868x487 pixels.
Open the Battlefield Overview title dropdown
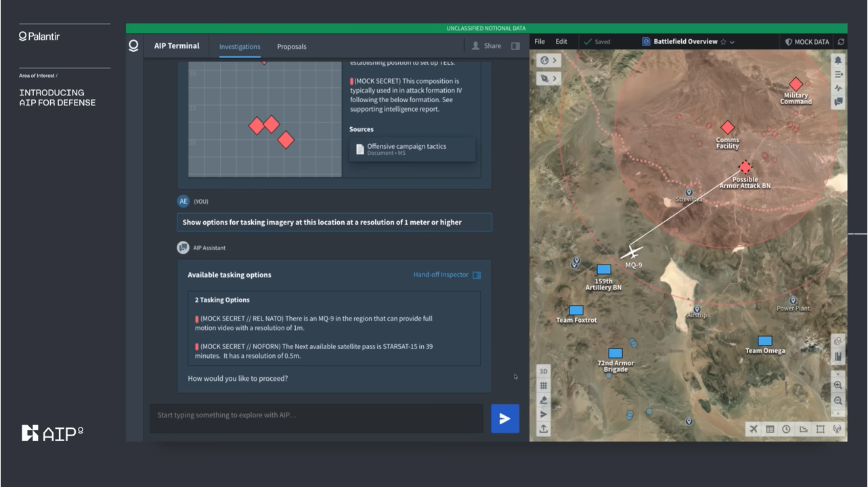coord(732,42)
